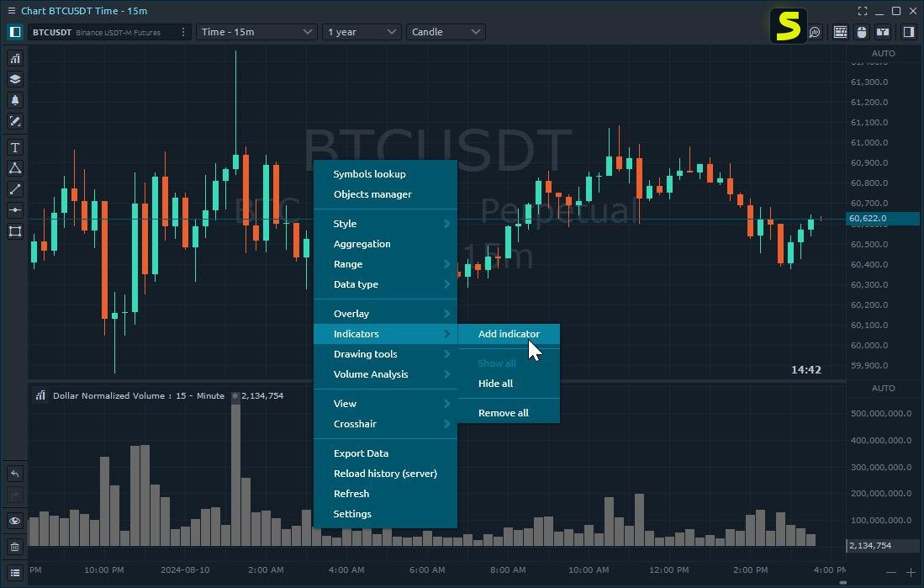
Task: Select the rectangle drawing tool
Action: (x=15, y=231)
